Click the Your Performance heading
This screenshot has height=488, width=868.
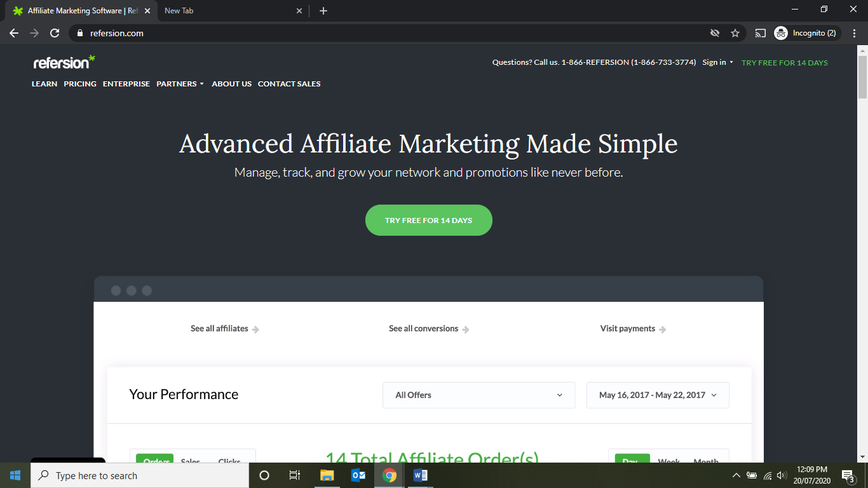pyautogui.click(x=184, y=394)
